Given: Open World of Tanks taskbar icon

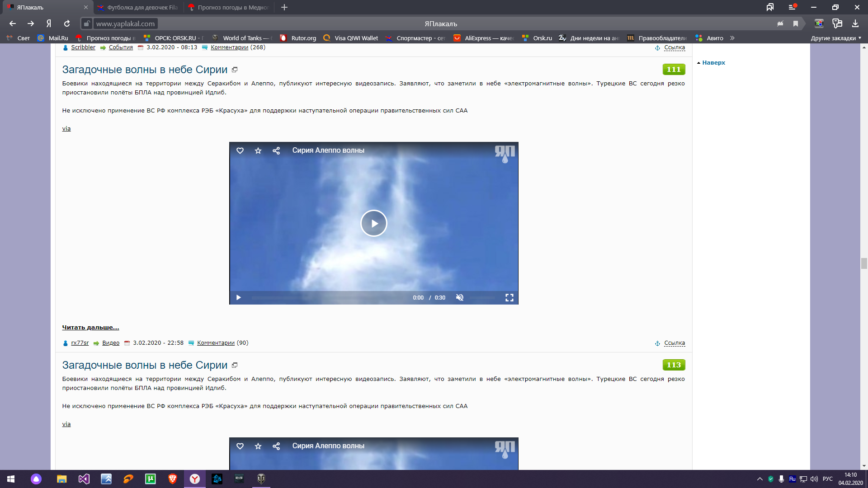Looking at the screenshot, I should (261, 479).
